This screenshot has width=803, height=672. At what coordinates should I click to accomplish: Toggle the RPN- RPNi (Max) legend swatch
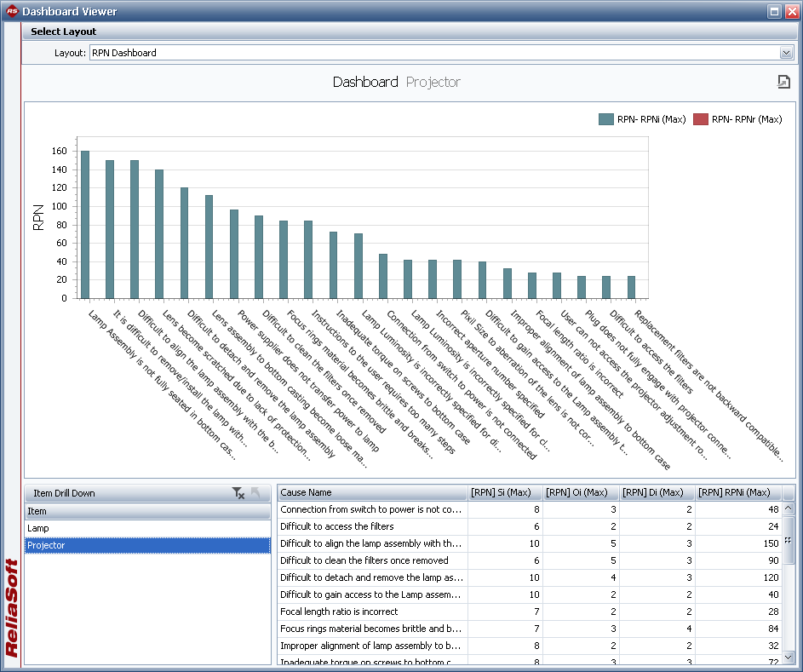tap(606, 119)
